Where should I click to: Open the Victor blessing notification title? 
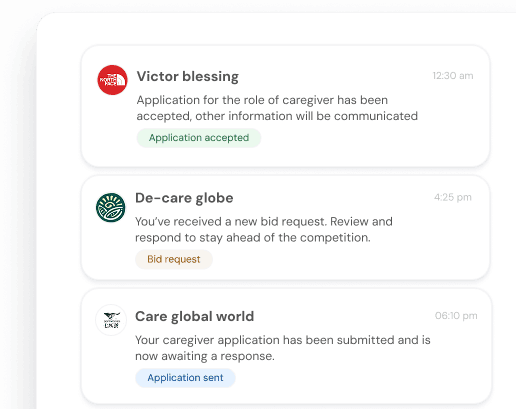coord(188,76)
